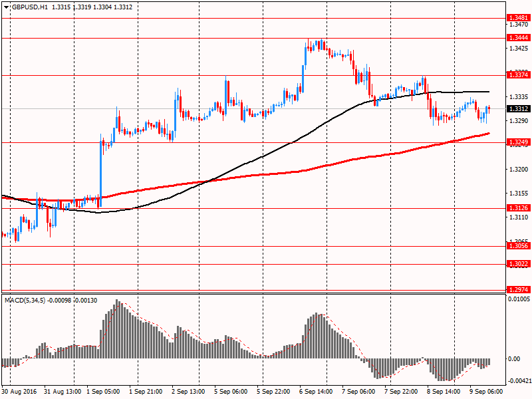
Task: Select the 1.3481 resistance level label
Action: tap(519, 18)
